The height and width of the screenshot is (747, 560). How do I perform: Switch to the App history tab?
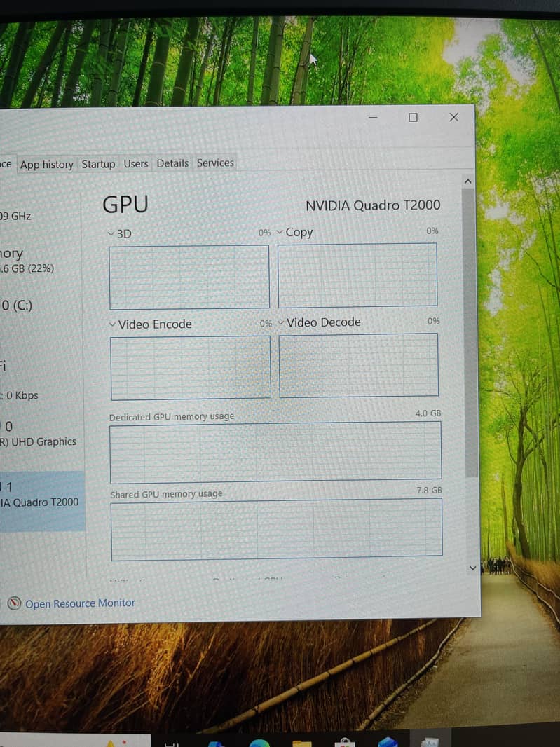click(47, 165)
